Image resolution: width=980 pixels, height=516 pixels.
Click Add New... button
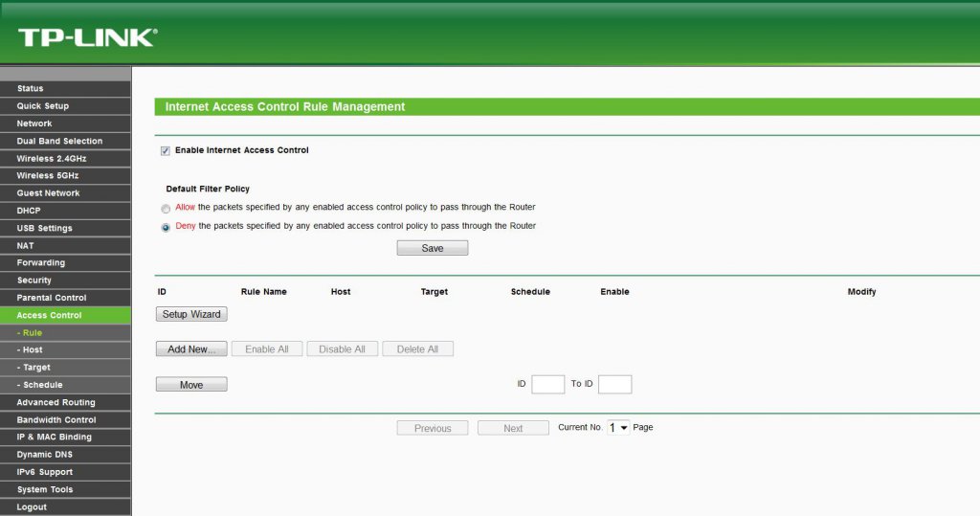[x=191, y=349]
